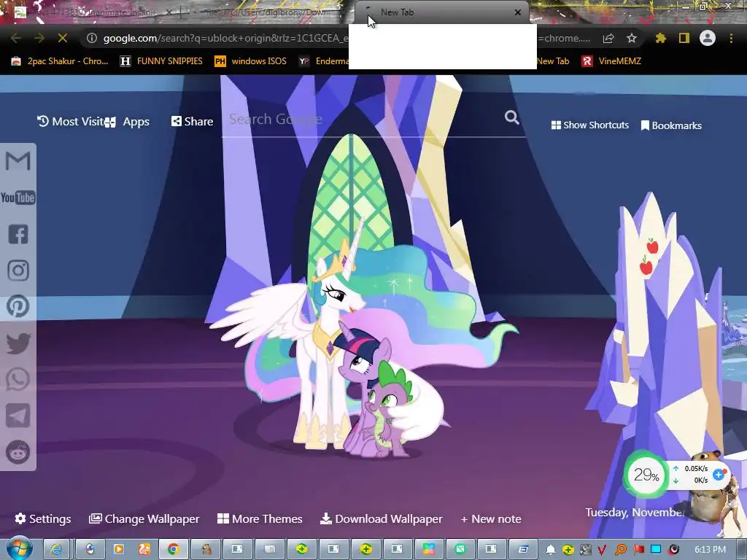Click the notification bell tray icon

550,550
